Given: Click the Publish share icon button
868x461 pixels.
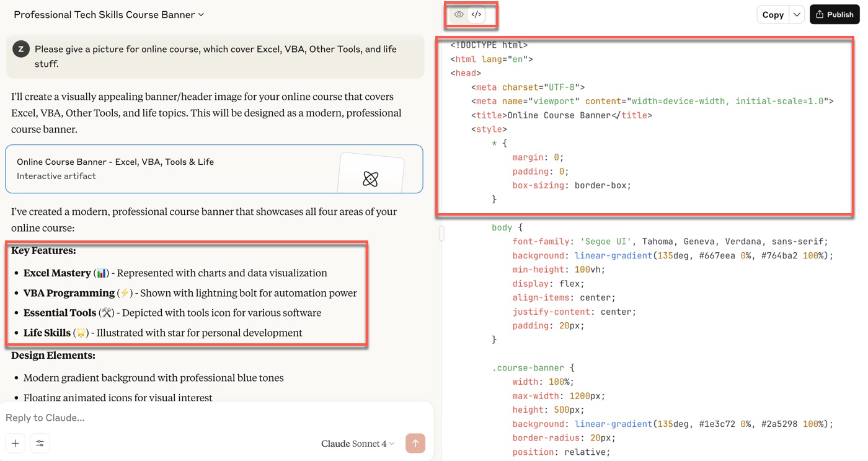Looking at the screenshot, I should pyautogui.click(x=835, y=14).
